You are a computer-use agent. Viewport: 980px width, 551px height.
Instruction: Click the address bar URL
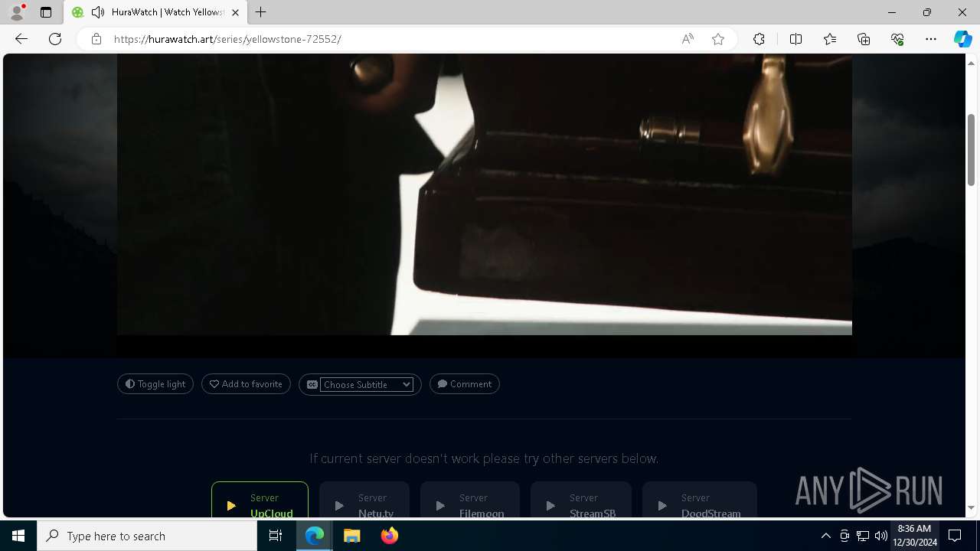coord(227,39)
